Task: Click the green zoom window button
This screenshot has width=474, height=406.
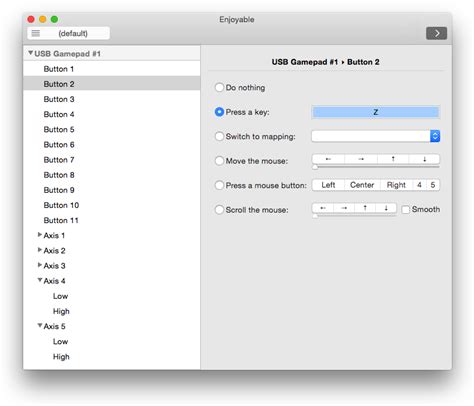Action: tap(54, 19)
